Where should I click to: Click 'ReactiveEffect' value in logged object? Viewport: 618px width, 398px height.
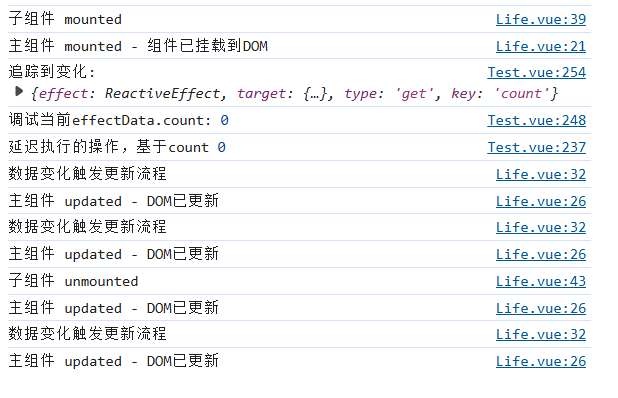click(162, 93)
